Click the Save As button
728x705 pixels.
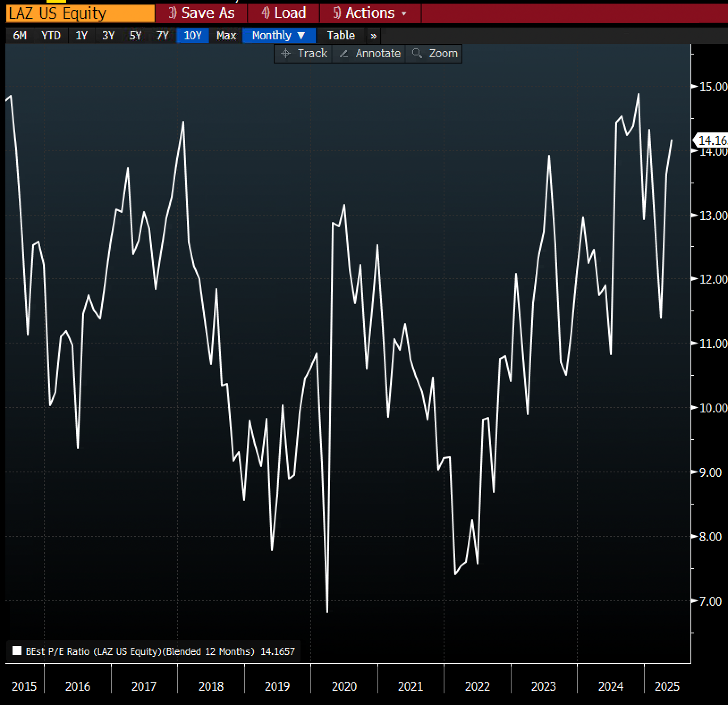tap(201, 13)
